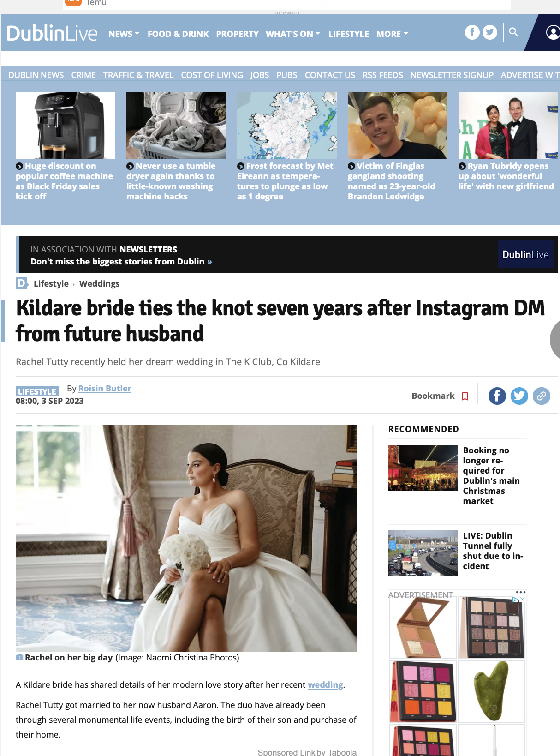Open the search magnifier icon
This screenshot has height=756, width=560.
tap(513, 32)
